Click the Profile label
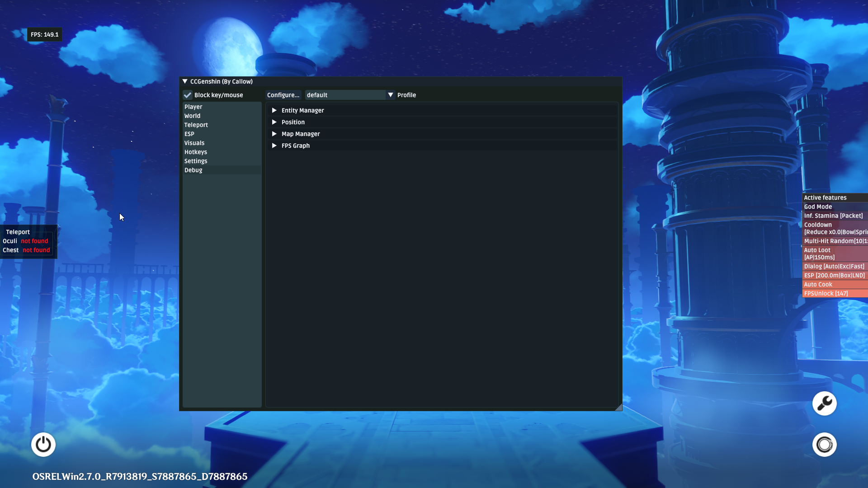 pyautogui.click(x=406, y=95)
